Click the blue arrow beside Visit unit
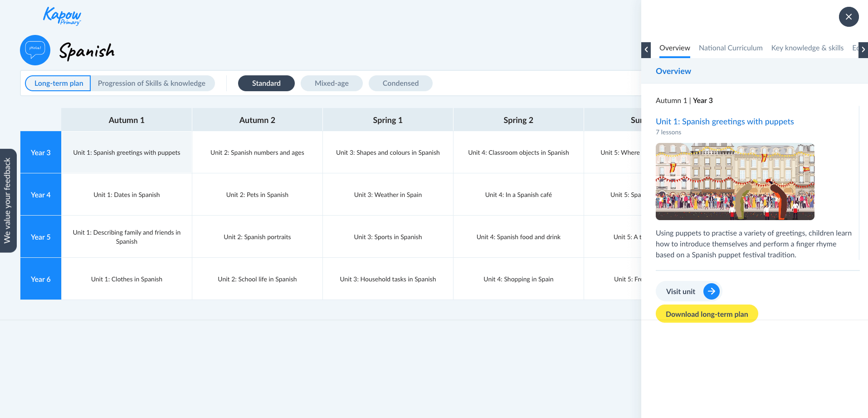 coord(711,291)
